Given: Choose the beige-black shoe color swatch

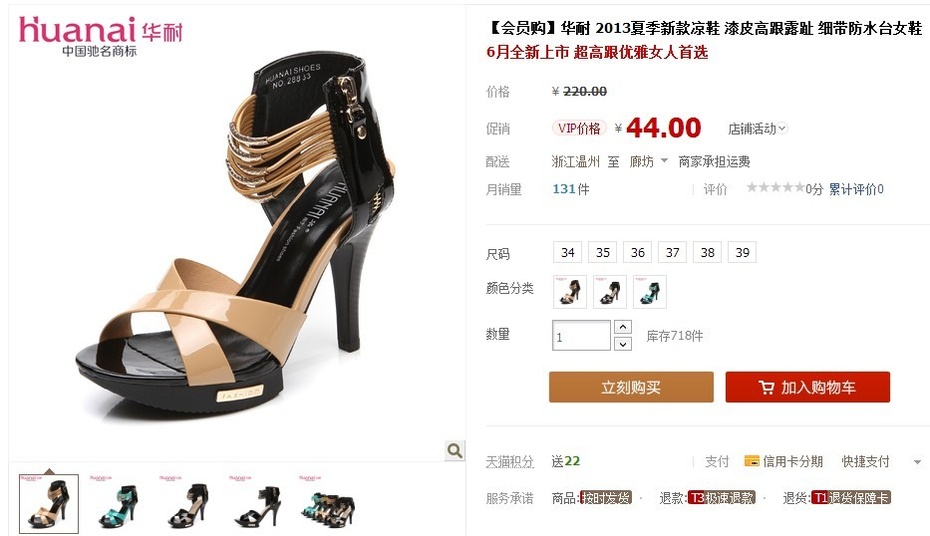Looking at the screenshot, I should click(x=569, y=292).
